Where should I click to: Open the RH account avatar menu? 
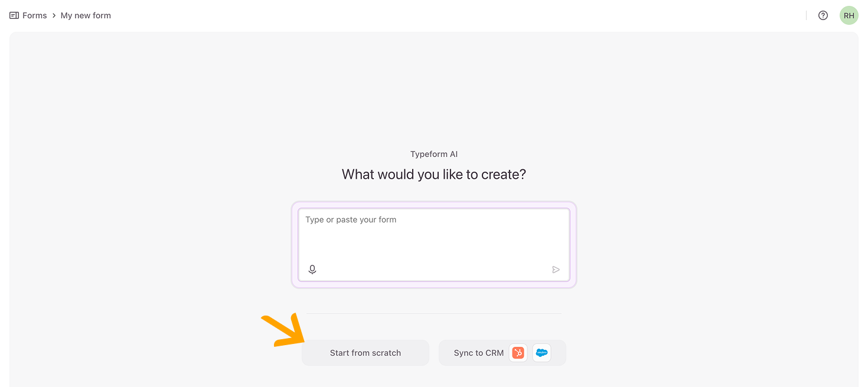(x=849, y=15)
